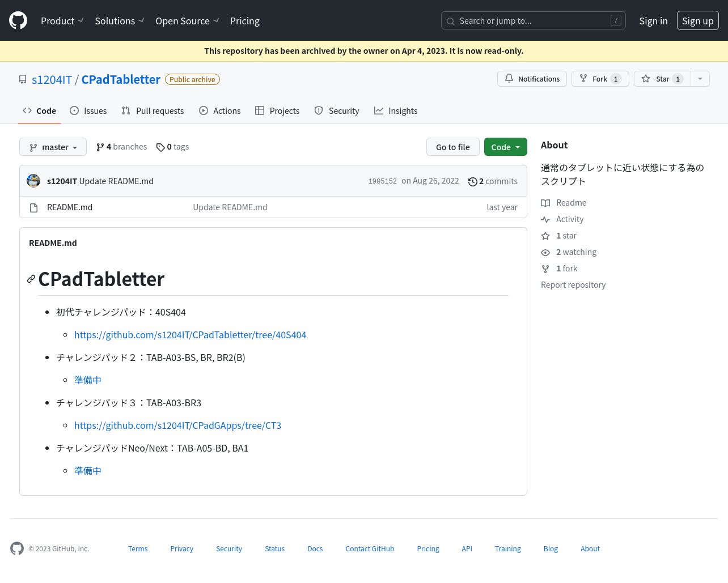View the 4 branches
This screenshot has width=728, height=583.
[121, 147]
